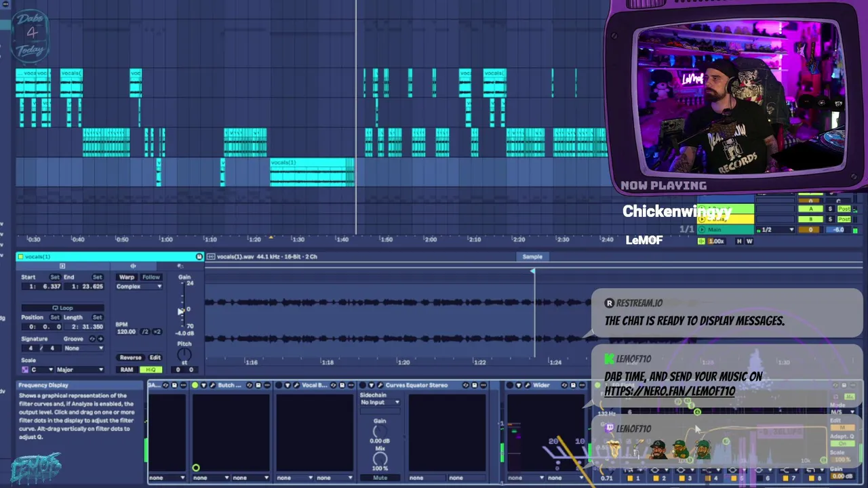
Task: Open the audio sample tab icon
Action: pyautogui.click(x=133, y=266)
